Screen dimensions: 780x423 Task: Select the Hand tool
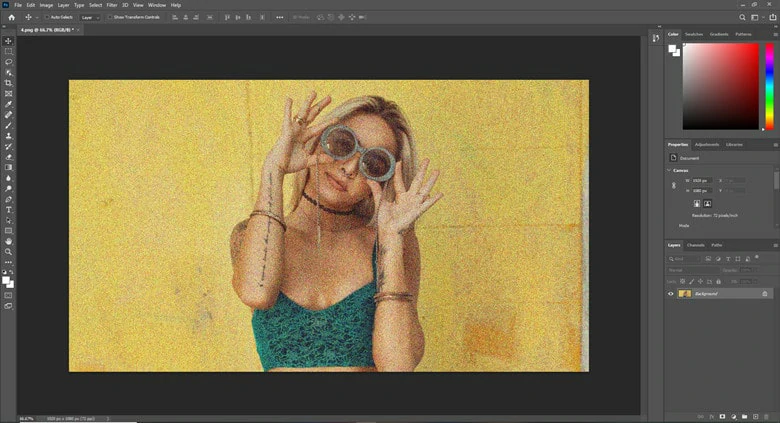8,241
